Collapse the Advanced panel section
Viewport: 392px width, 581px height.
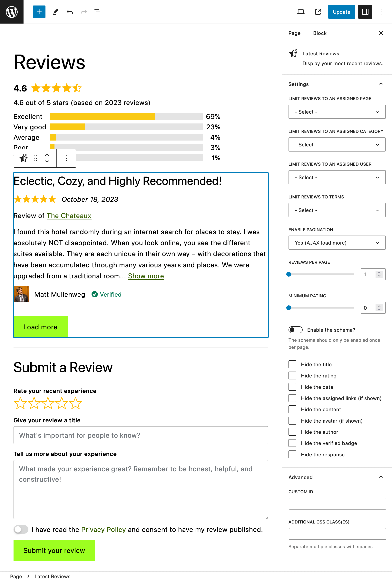click(381, 477)
